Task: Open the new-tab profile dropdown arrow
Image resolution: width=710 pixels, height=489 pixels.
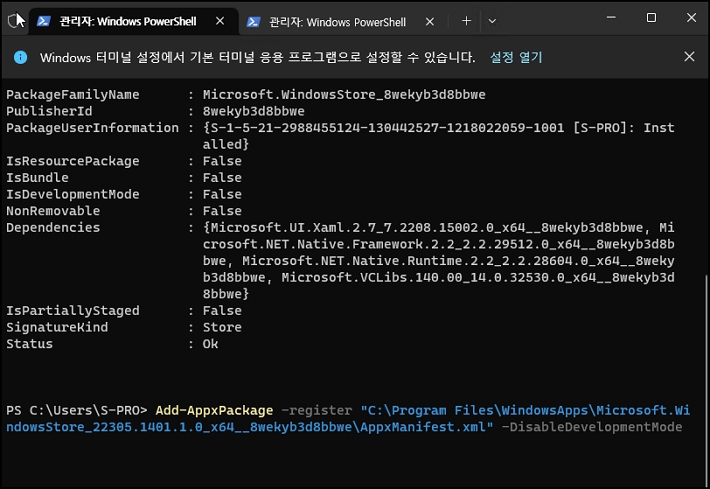Action: click(492, 21)
